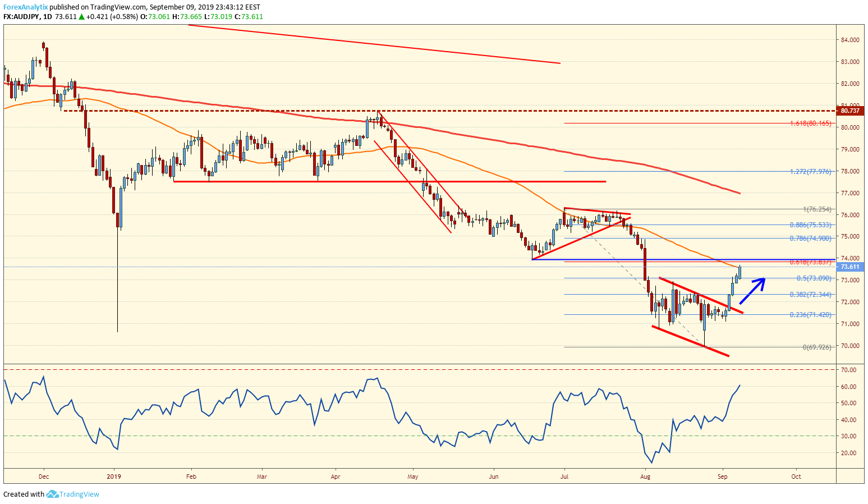Click the 77.000 price axis label

click(850, 193)
